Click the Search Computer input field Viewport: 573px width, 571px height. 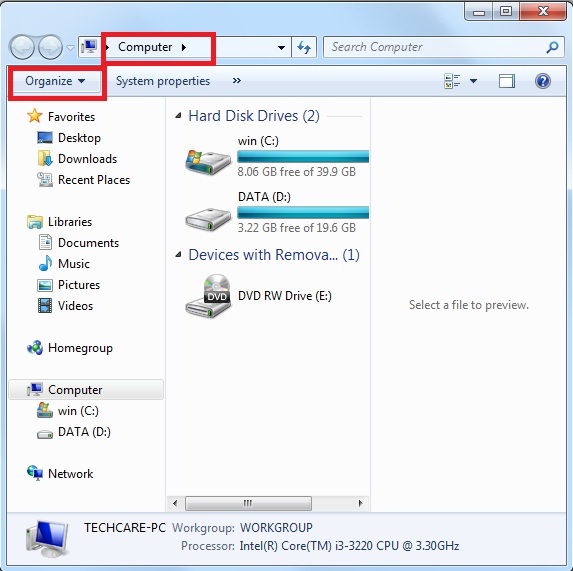437,47
